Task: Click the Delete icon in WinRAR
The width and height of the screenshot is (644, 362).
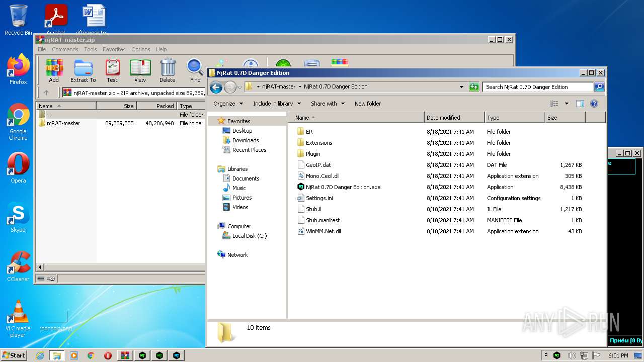Action: (x=168, y=71)
